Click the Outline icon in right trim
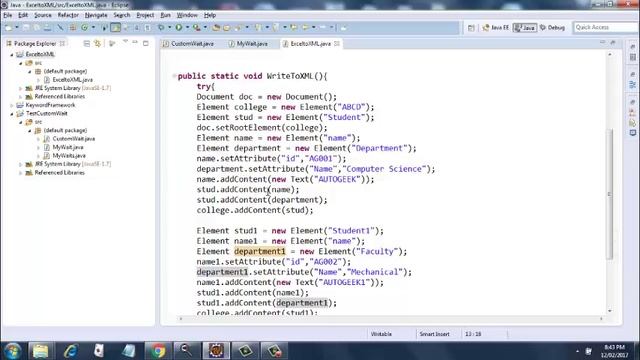Image resolution: width=640 pixels, height=360 pixels. pyautogui.click(x=632, y=84)
